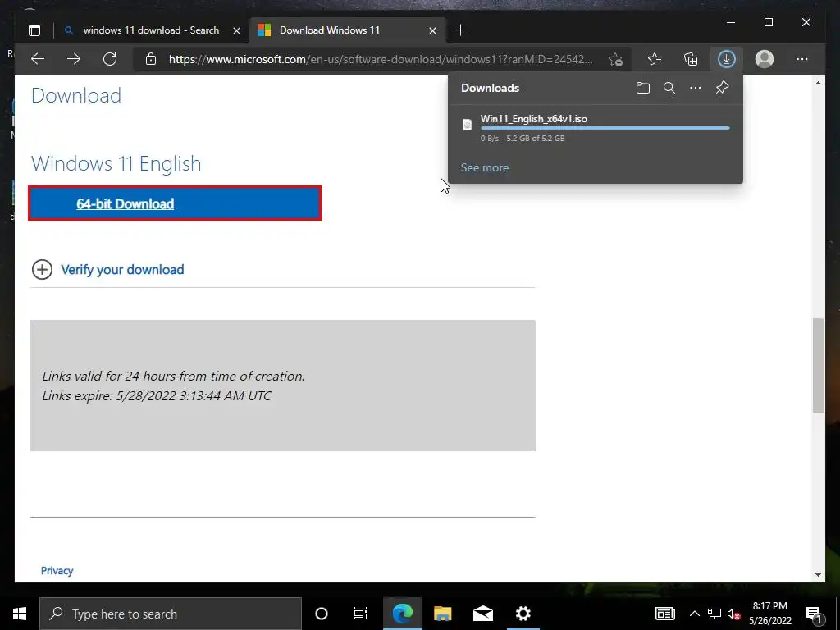840x630 pixels.
Task: Open Settings gear on taskbar
Action: (523, 614)
